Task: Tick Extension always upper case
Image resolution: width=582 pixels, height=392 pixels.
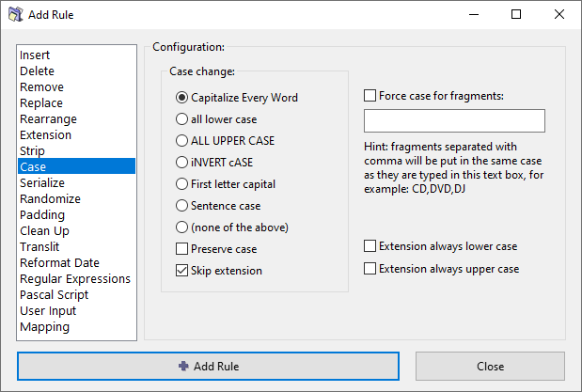Action: coord(370,269)
